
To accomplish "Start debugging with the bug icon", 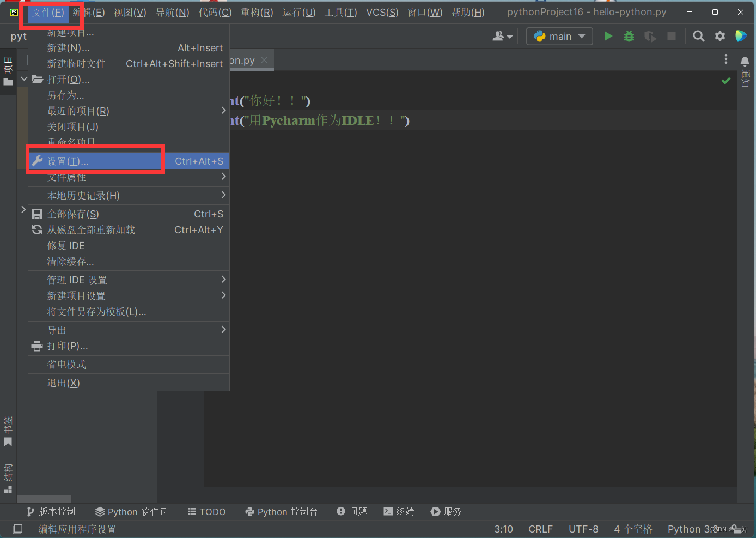I will point(629,36).
